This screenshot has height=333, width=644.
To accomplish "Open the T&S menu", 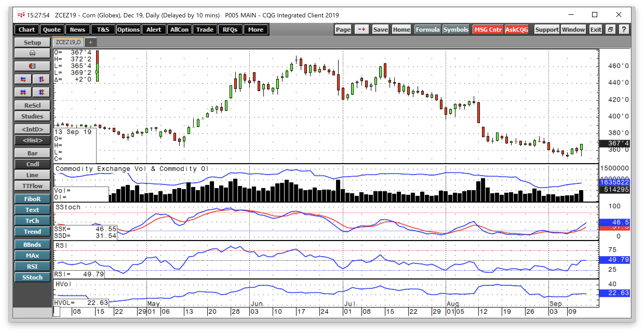I will (103, 29).
